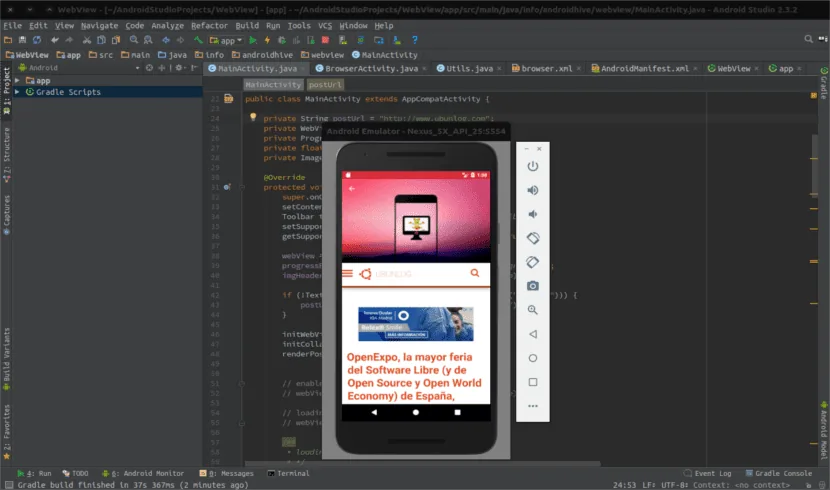
Task: Click the emulator zoom magnifier icon
Action: 533,310
